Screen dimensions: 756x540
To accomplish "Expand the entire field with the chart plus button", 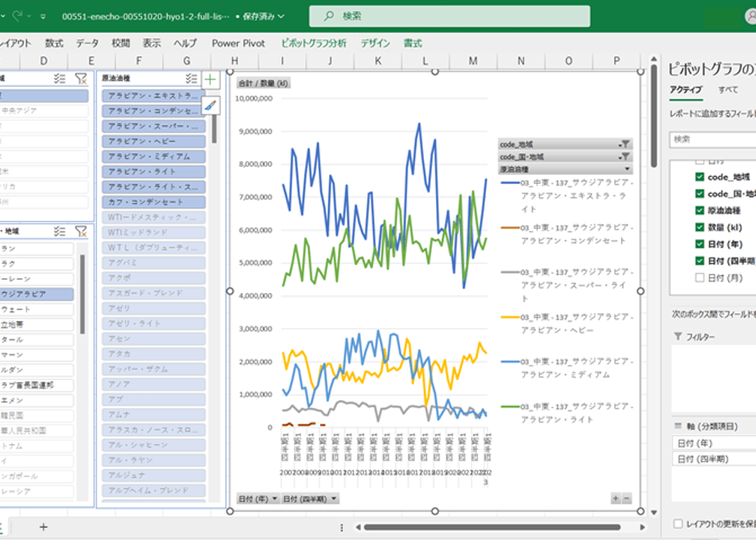I will pos(616,498).
